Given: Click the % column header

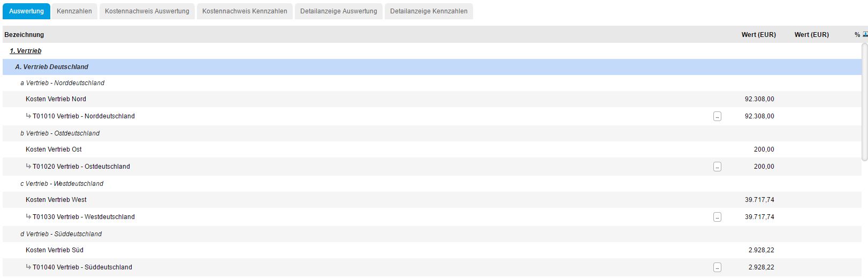Looking at the screenshot, I should [857, 35].
